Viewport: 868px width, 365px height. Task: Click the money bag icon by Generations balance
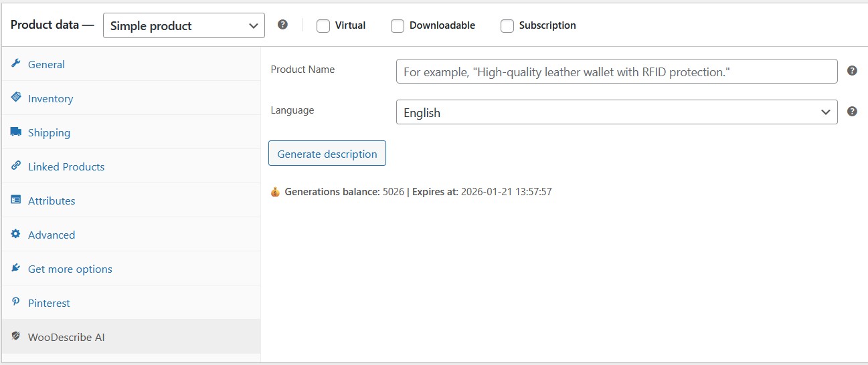[x=275, y=192]
